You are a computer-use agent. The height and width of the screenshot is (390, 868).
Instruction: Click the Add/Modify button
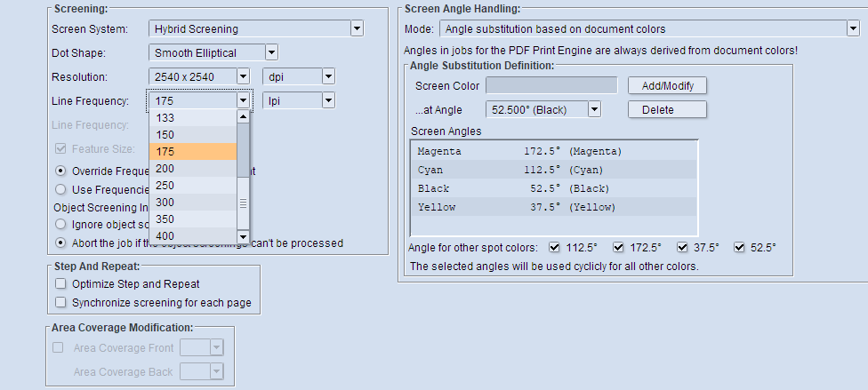click(x=667, y=86)
